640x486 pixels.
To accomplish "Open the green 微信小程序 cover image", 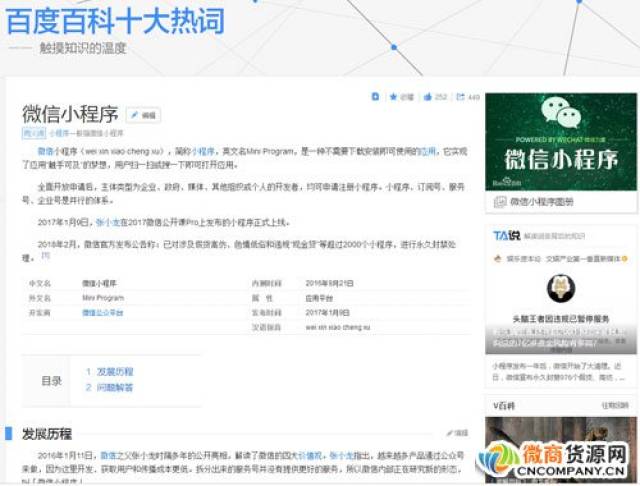I will point(561,142).
